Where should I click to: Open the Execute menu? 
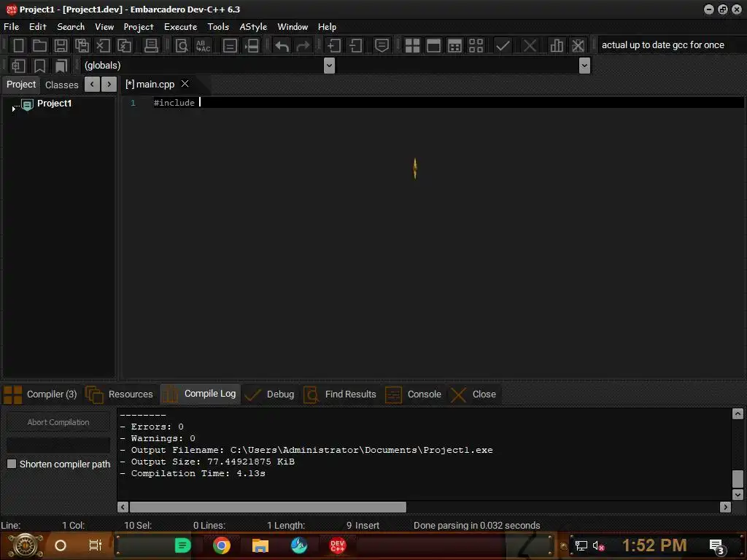[181, 27]
